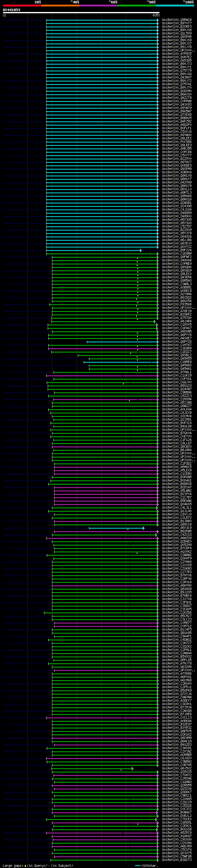This screenshot has height=868, width=197.
Task: Click the 635 end position on the query scale
Action: [155, 15]
